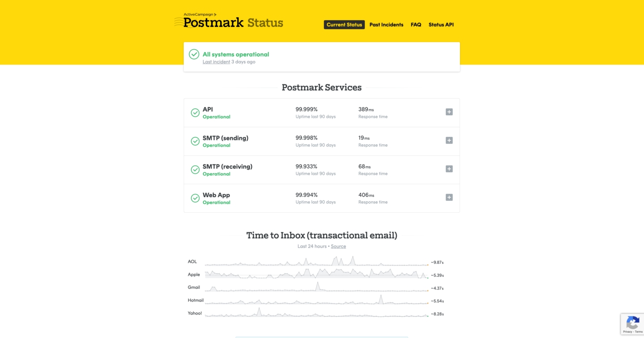The image size is (644, 338).
Task: Expand the Web App details
Action: point(449,197)
